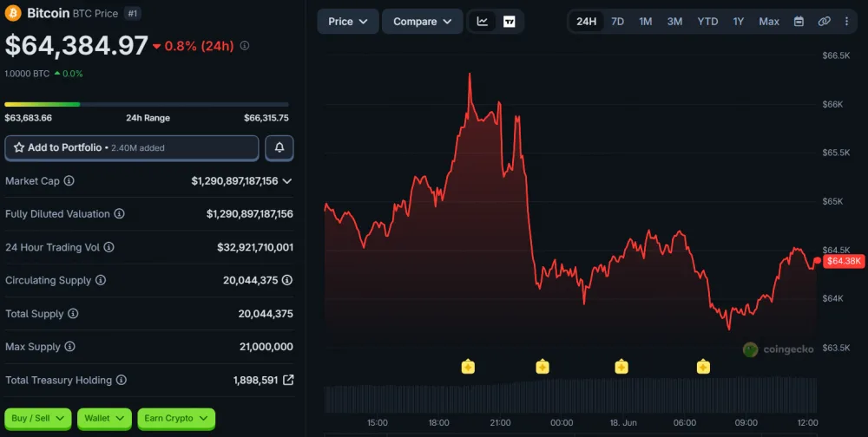Viewport: 868px width, 437px height.
Task: Click the $64.38K current price tag
Action: coord(844,261)
